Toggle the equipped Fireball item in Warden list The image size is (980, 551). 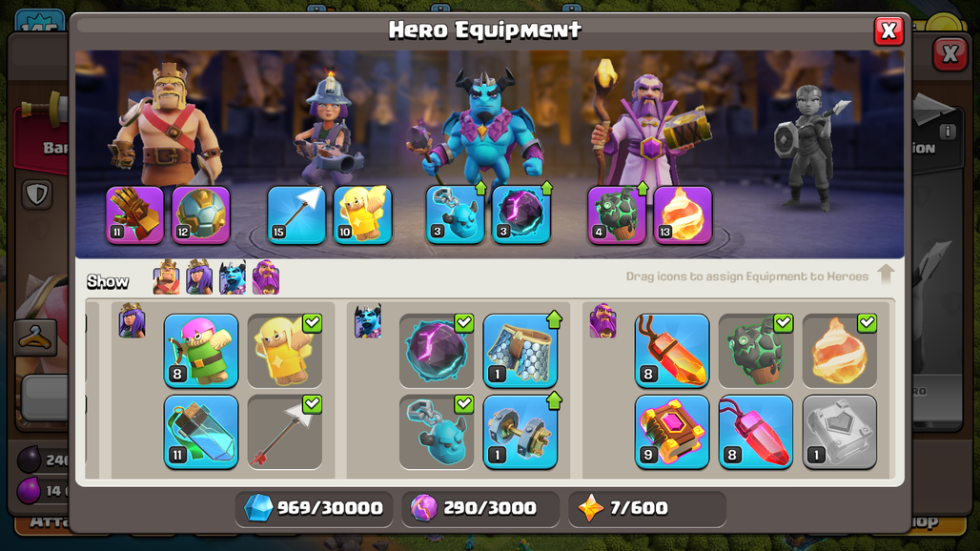(839, 351)
